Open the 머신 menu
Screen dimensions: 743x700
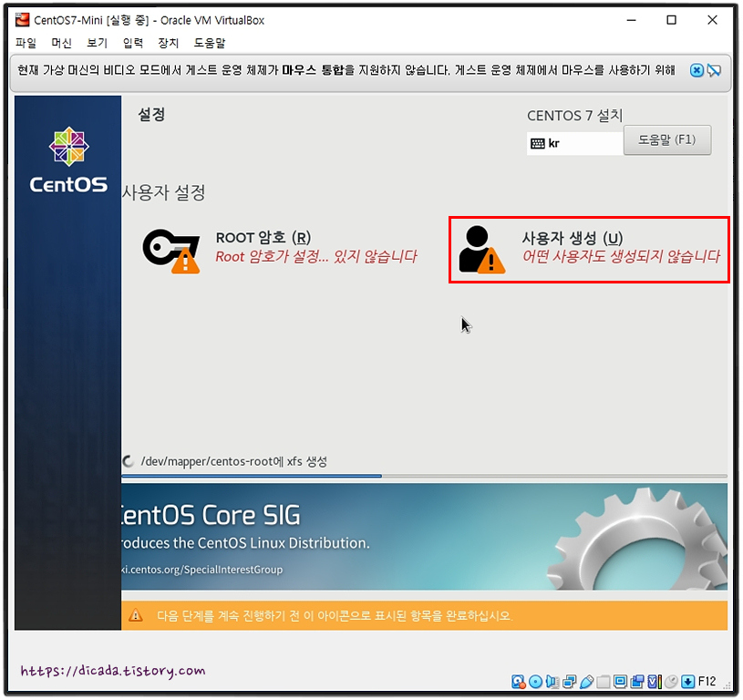tap(61, 43)
